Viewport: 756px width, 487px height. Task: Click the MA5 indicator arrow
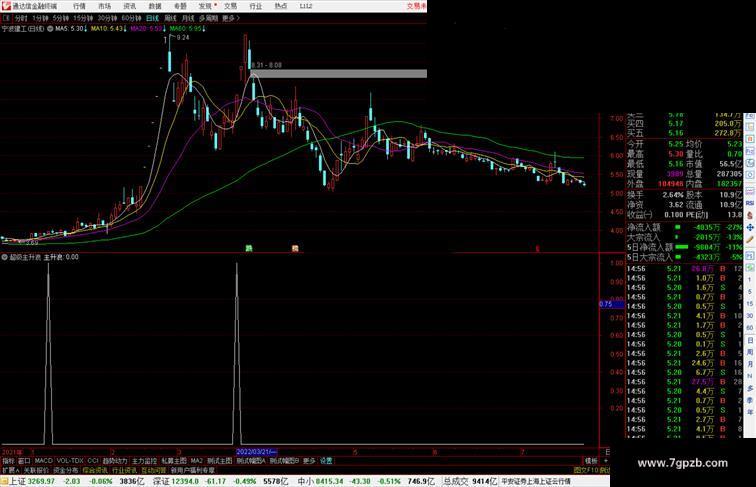pos(86,29)
